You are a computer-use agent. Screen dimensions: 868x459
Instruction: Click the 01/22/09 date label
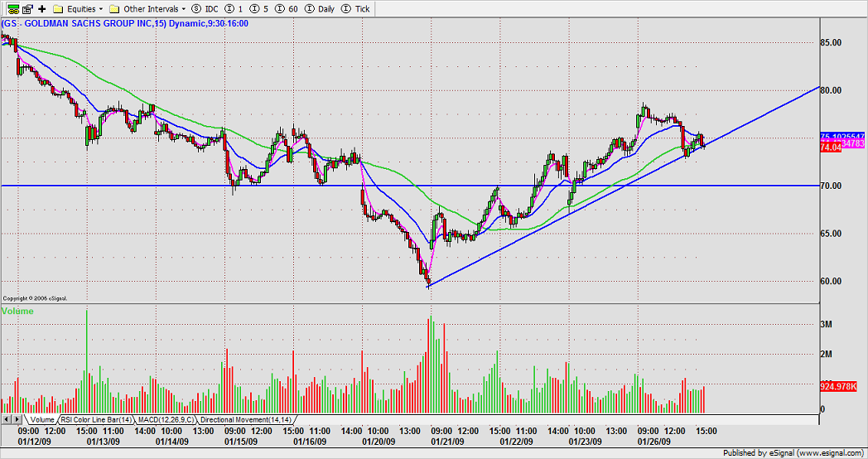[517, 442]
